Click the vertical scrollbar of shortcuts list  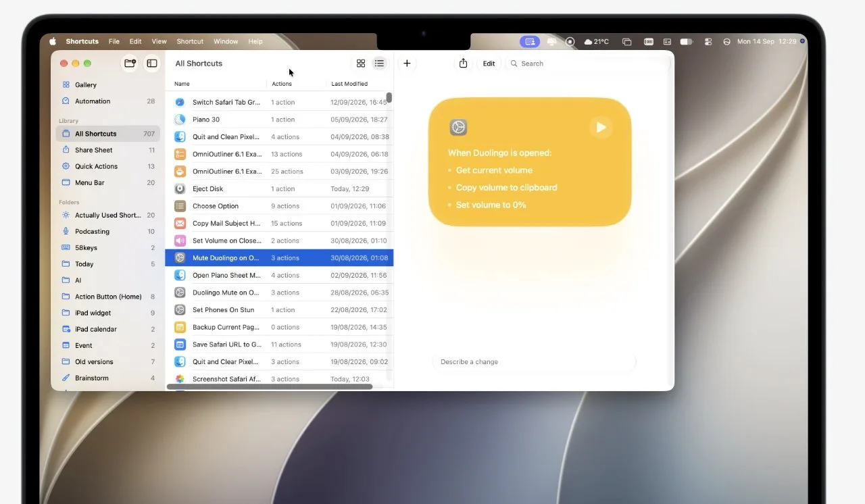point(389,98)
